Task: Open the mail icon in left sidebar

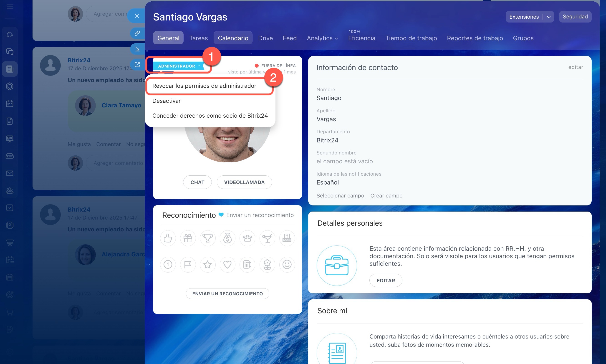Action: coord(10,173)
